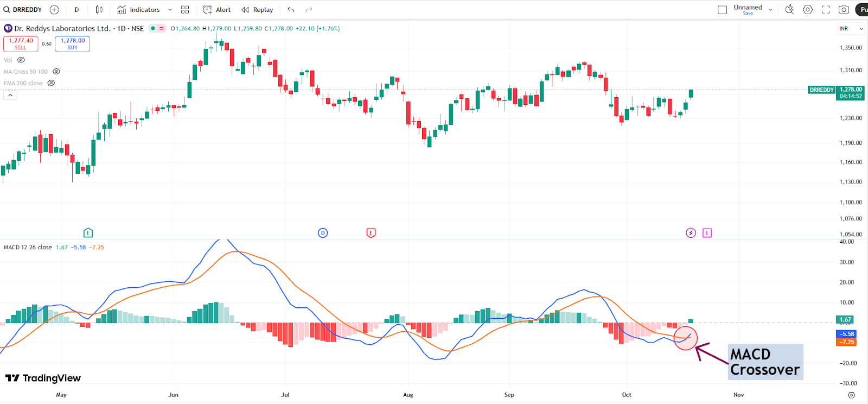This screenshot has height=404, width=868.
Task: Expand the Indicators favorites dropdown arrow
Action: pyautogui.click(x=170, y=10)
